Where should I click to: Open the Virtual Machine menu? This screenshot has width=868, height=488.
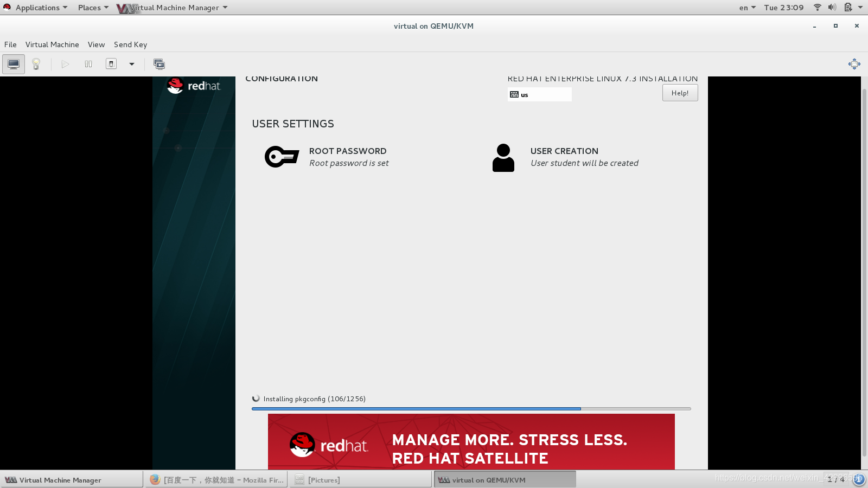pos(52,44)
